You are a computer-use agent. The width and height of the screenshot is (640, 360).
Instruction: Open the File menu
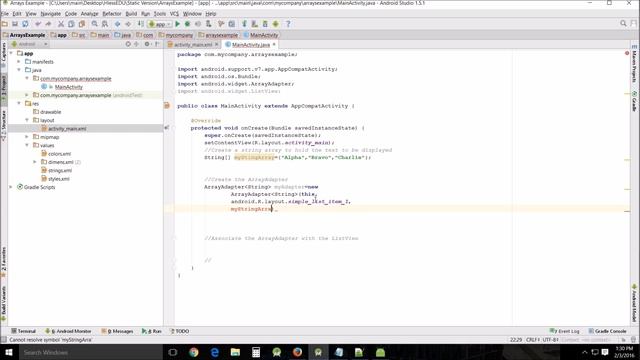pos(4,13)
